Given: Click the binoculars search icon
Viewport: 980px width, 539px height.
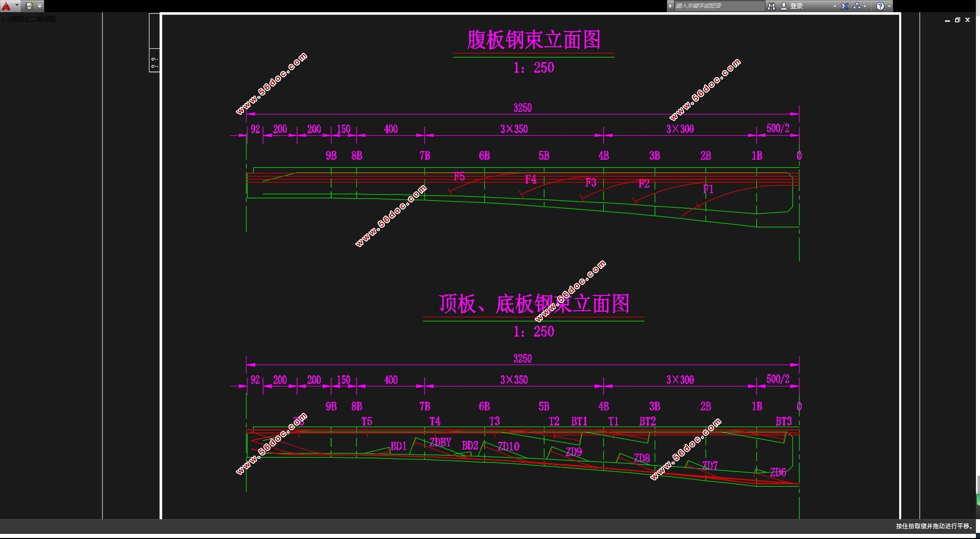Looking at the screenshot, I should pyautogui.click(x=772, y=6).
